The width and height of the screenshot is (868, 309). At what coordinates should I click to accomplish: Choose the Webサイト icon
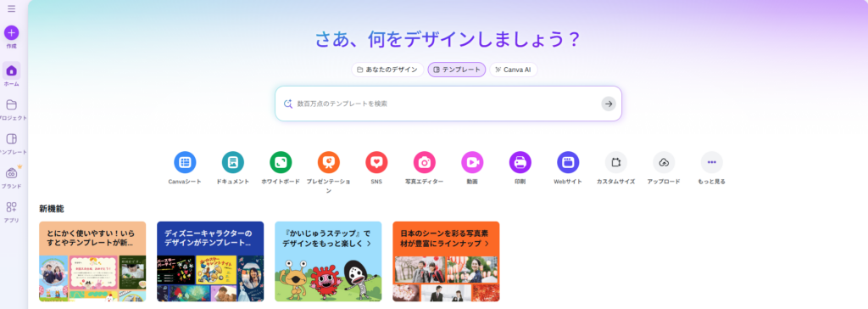[568, 162]
